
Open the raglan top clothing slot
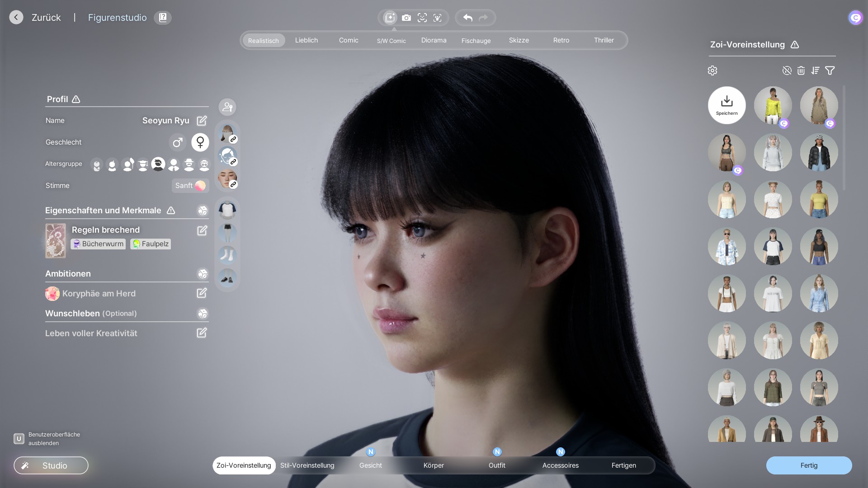click(x=227, y=210)
